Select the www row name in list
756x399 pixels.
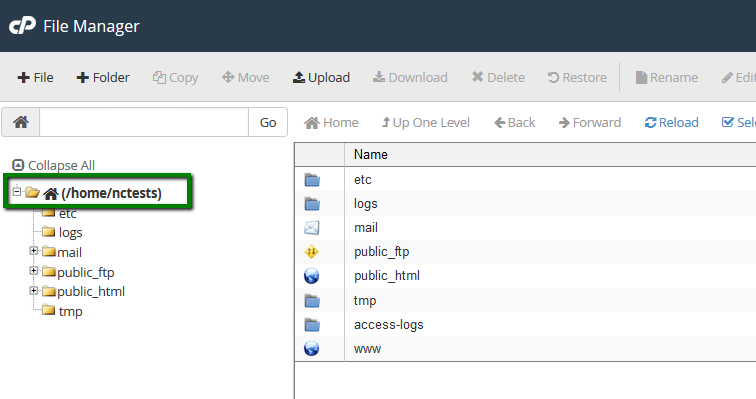367,349
